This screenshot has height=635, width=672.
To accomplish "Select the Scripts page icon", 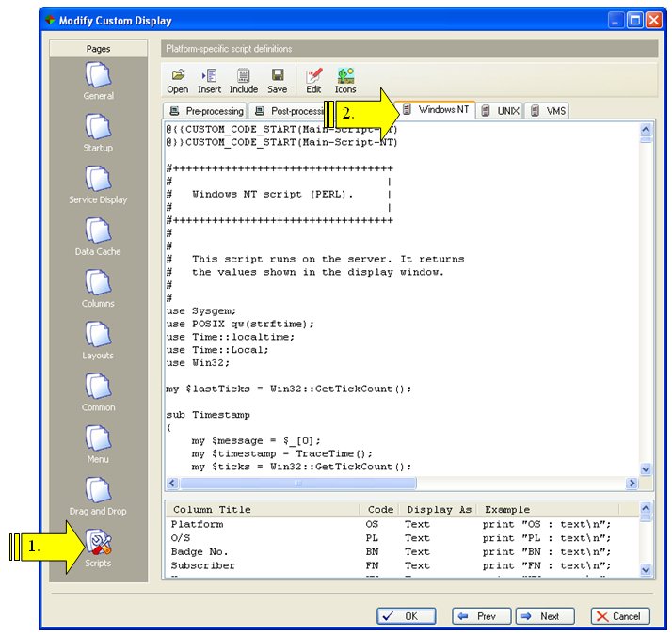I will pyautogui.click(x=98, y=546).
